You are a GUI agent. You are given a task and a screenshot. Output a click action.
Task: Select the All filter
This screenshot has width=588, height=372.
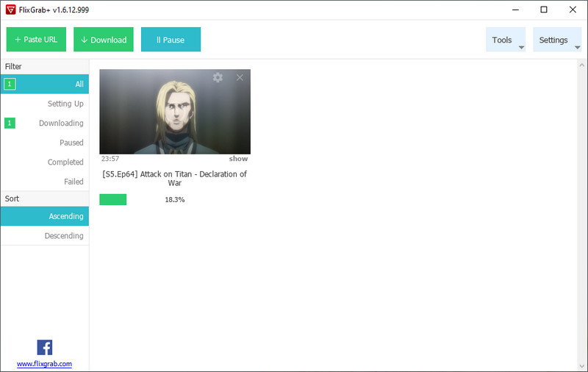[x=45, y=84]
